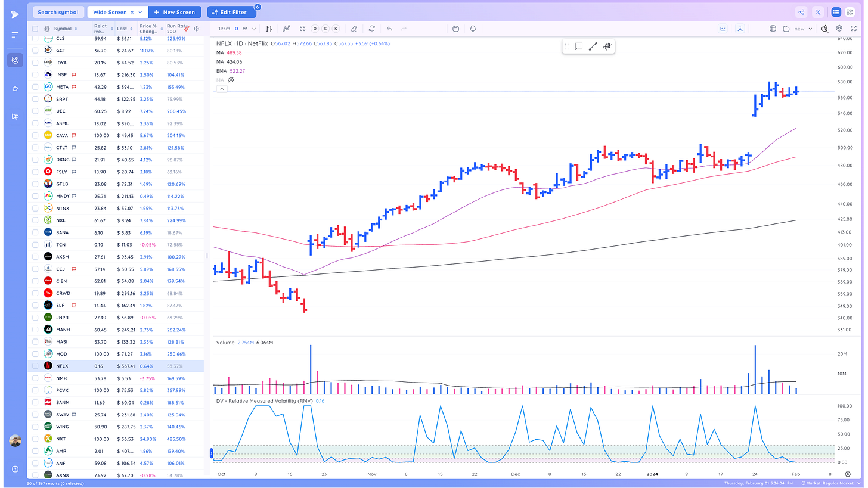Screen dimensions: 868x488
Task: Sort by the Last price column
Action: coord(125,29)
